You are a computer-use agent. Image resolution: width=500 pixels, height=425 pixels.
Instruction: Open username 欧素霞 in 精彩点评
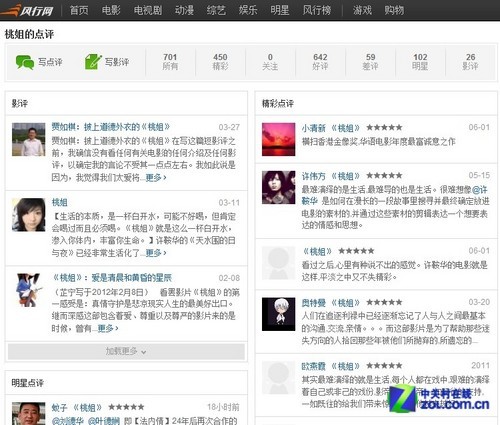pos(313,366)
